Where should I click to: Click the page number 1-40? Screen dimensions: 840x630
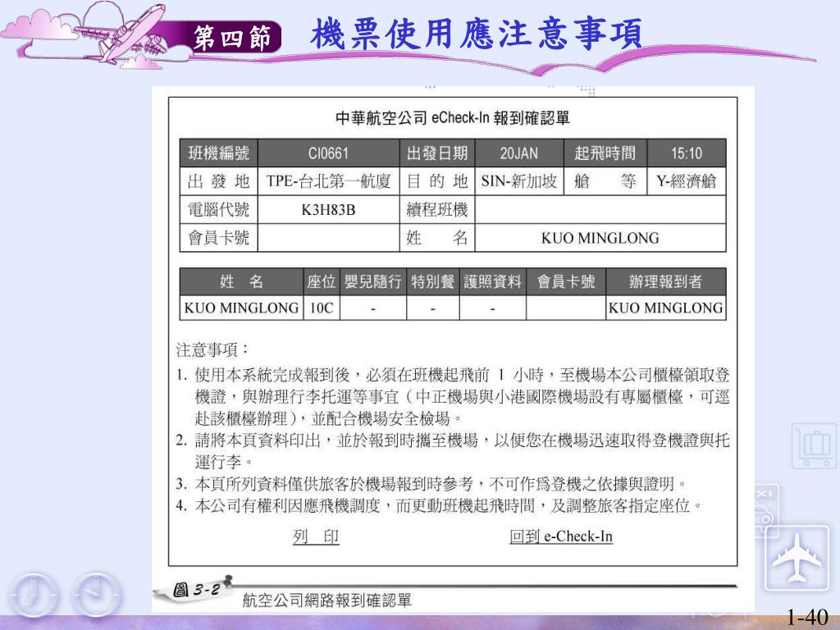tap(806, 617)
